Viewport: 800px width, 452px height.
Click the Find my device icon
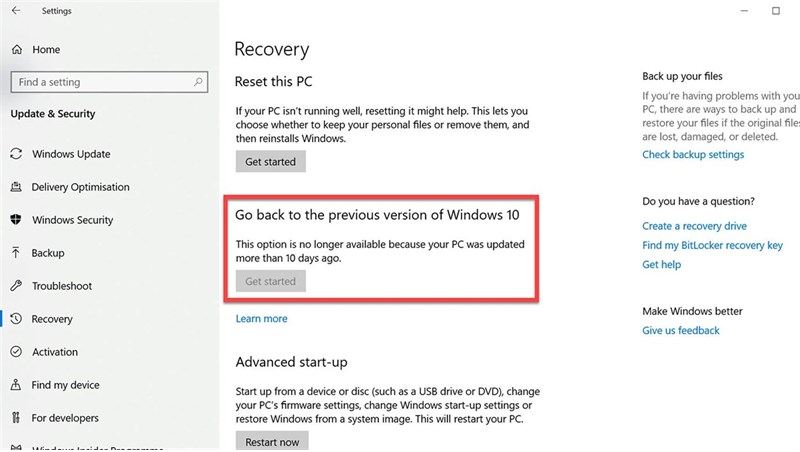[x=16, y=385]
